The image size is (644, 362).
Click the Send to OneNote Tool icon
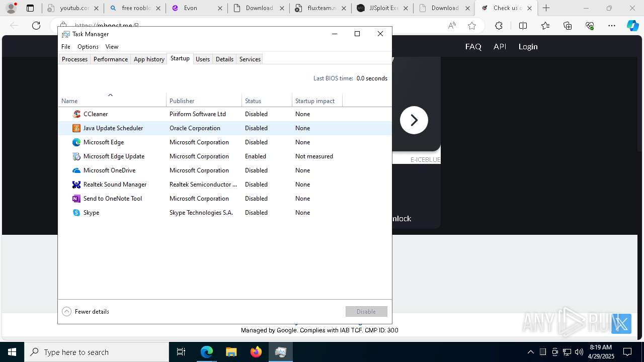[x=76, y=199]
